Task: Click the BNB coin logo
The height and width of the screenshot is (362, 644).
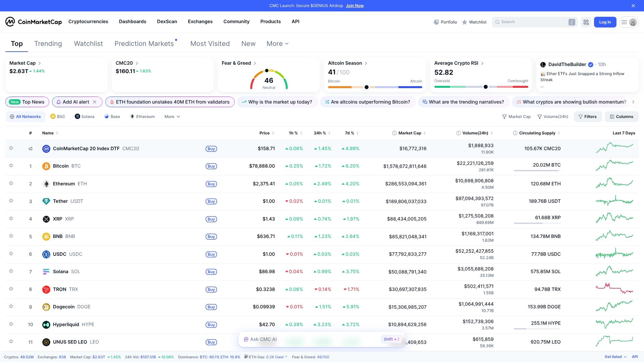Action: click(46, 237)
